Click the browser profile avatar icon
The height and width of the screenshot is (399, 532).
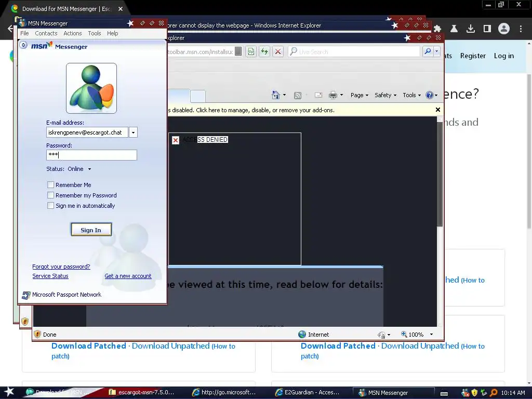[x=504, y=29]
